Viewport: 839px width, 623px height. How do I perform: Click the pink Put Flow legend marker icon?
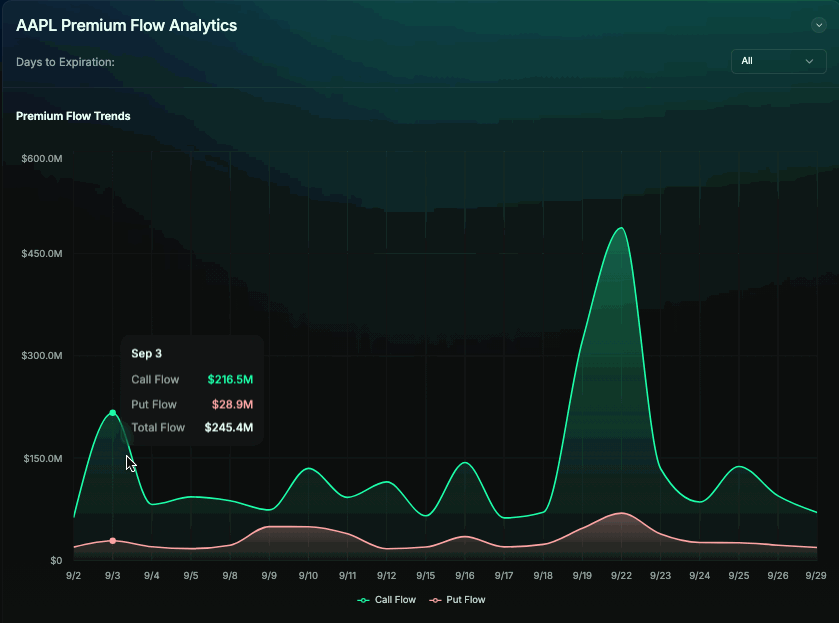coord(435,600)
